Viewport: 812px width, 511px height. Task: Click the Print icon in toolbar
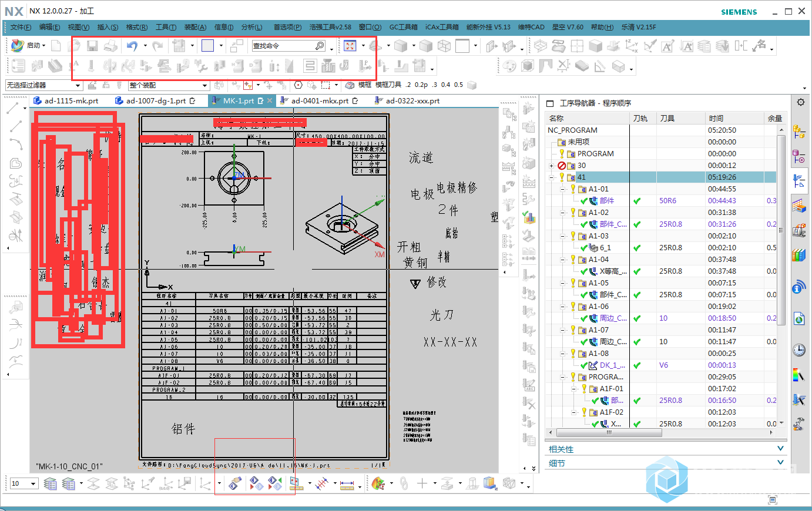110,46
